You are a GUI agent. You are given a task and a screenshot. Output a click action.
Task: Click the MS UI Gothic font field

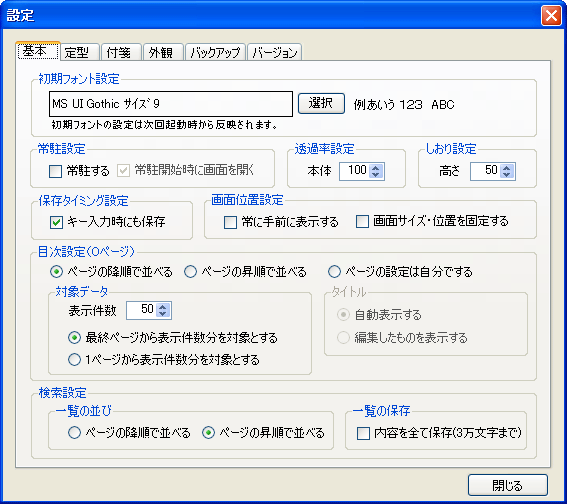tap(171, 104)
